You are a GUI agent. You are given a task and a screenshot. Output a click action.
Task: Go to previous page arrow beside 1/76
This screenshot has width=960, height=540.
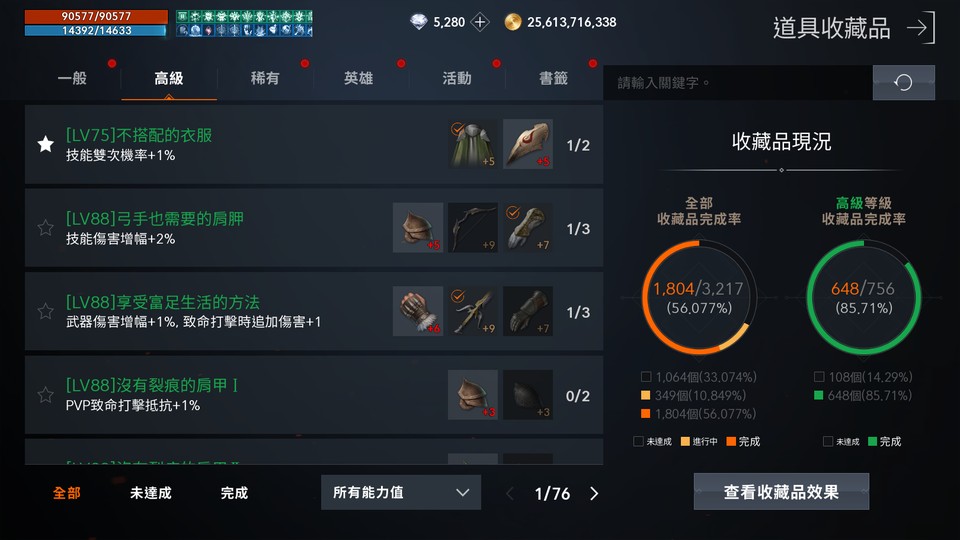(x=509, y=493)
